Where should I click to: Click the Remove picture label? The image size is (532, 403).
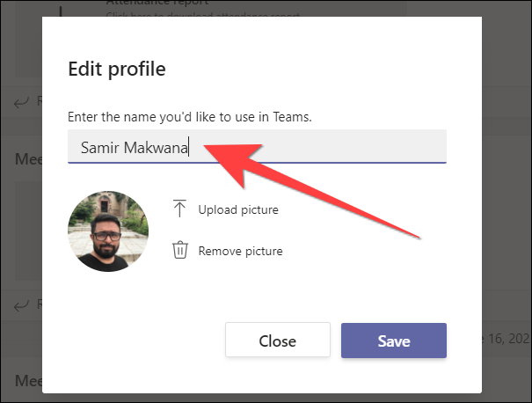240,251
